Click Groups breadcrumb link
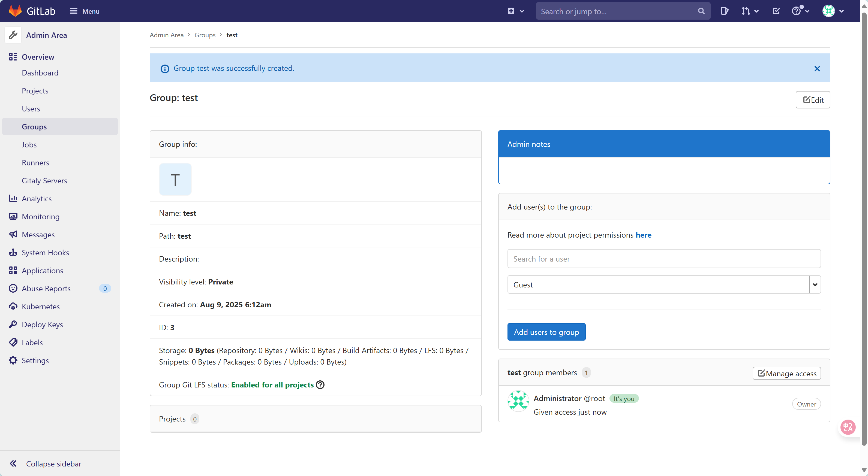The height and width of the screenshot is (476, 868). click(205, 35)
